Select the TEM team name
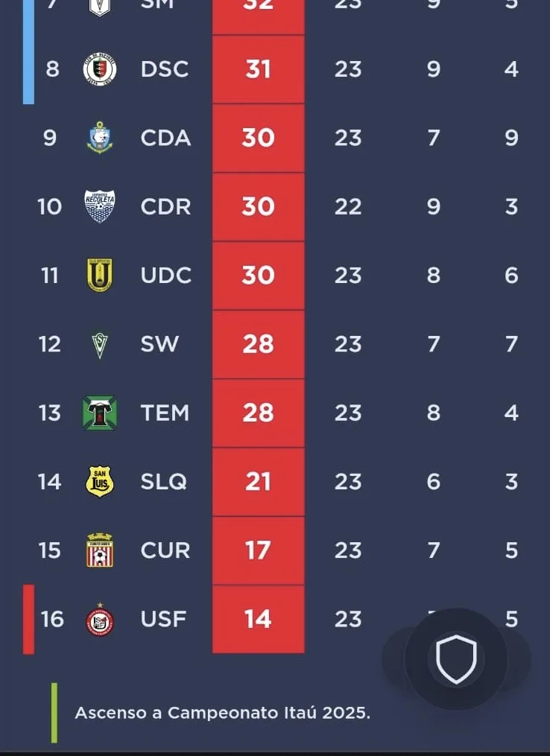Viewport: 550px width, 756px height. tap(165, 413)
